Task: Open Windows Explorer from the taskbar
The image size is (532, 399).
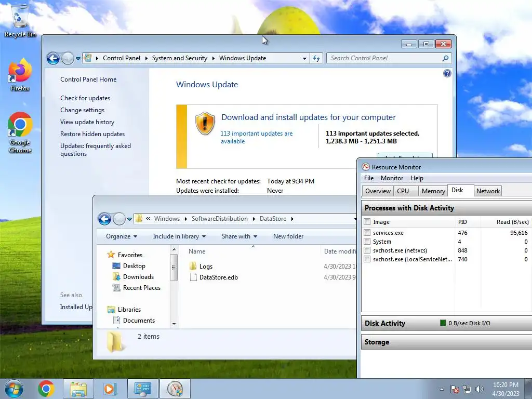Action: point(78,389)
